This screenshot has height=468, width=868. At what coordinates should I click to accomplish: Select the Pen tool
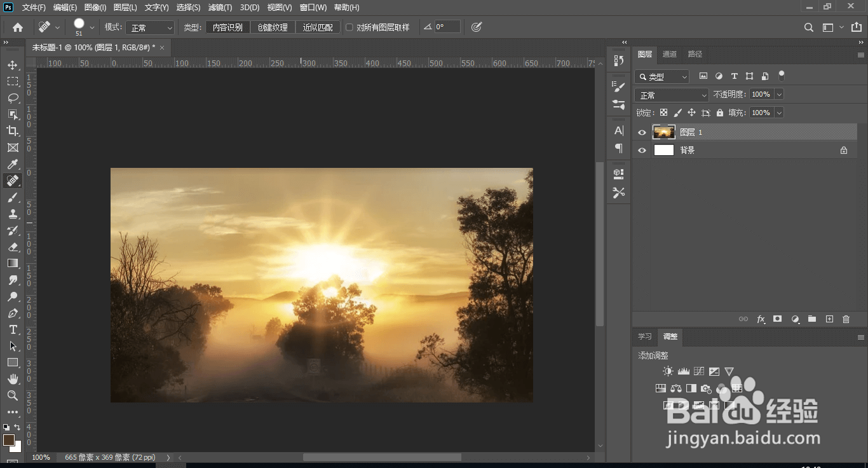[x=13, y=313]
